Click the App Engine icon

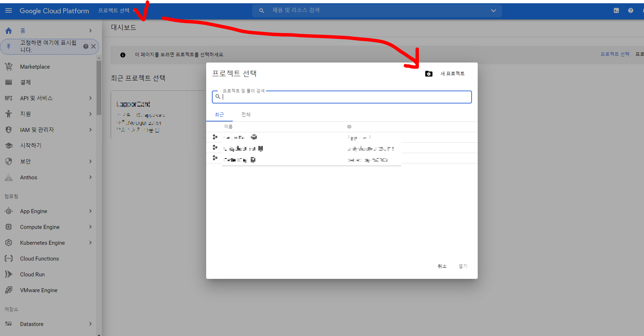click(9, 211)
